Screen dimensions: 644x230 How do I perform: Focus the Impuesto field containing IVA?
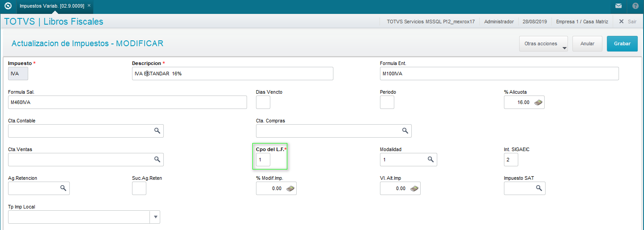click(x=18, y=74)
